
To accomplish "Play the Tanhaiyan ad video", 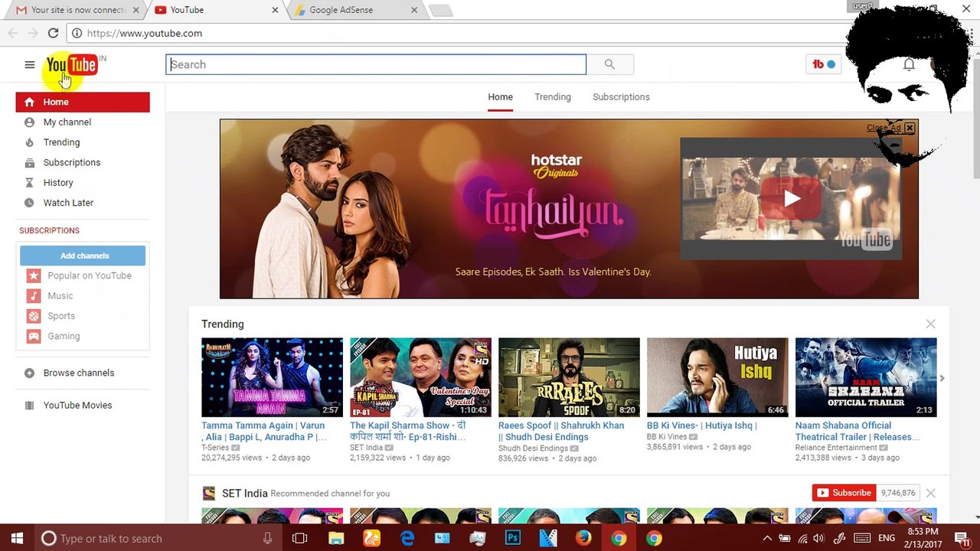I will point(791,199).
